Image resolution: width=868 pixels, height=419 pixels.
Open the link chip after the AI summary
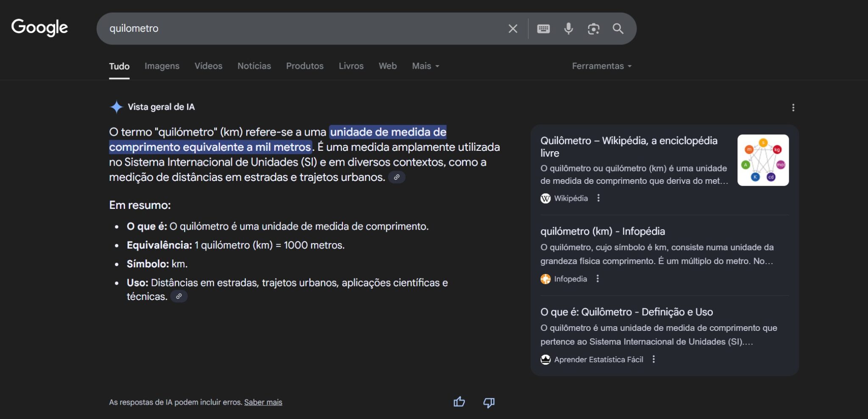click(397, 177)
